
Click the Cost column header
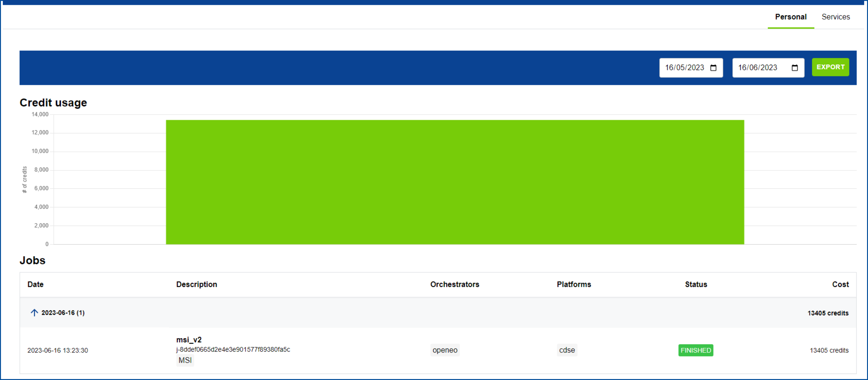(840, 284)
